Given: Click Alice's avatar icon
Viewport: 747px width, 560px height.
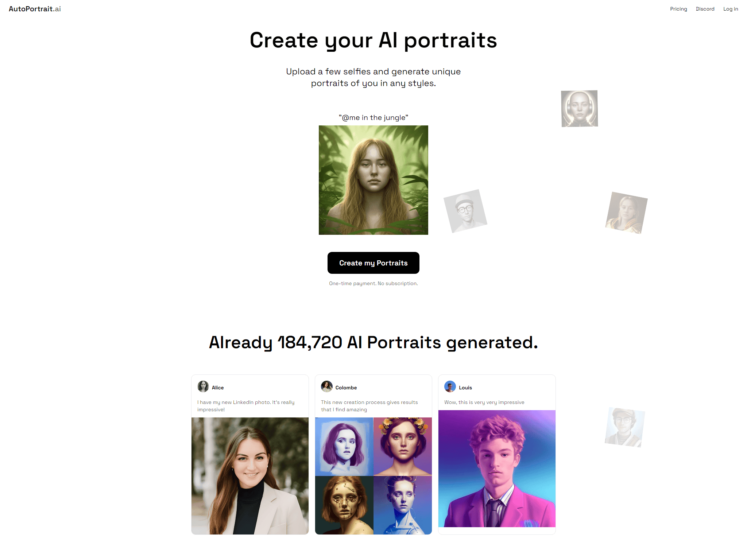Looking at the screenshot, I should [203, 386].
